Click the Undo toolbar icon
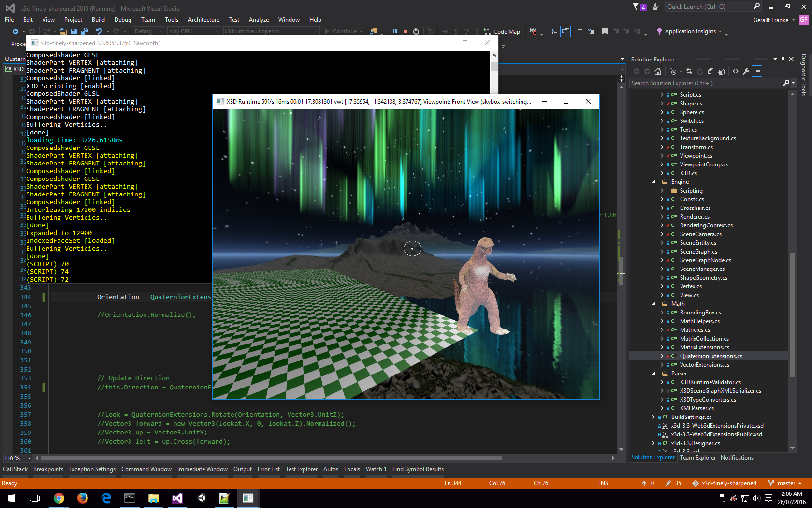 [99, 31]
